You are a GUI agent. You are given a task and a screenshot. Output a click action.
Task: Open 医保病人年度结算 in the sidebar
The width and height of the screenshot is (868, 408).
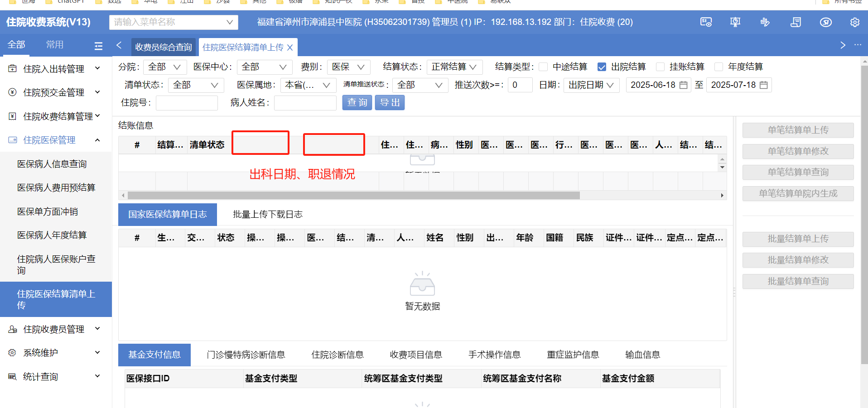point(52,235)
